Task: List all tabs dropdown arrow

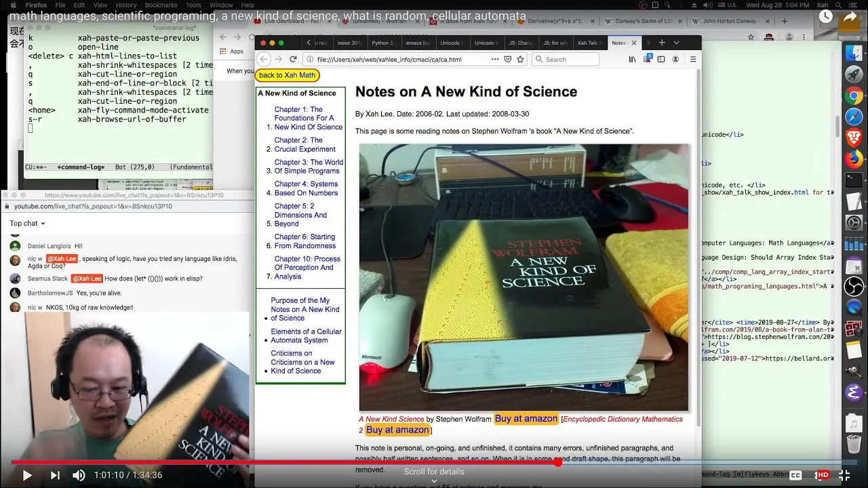Action: pos(676,43)
